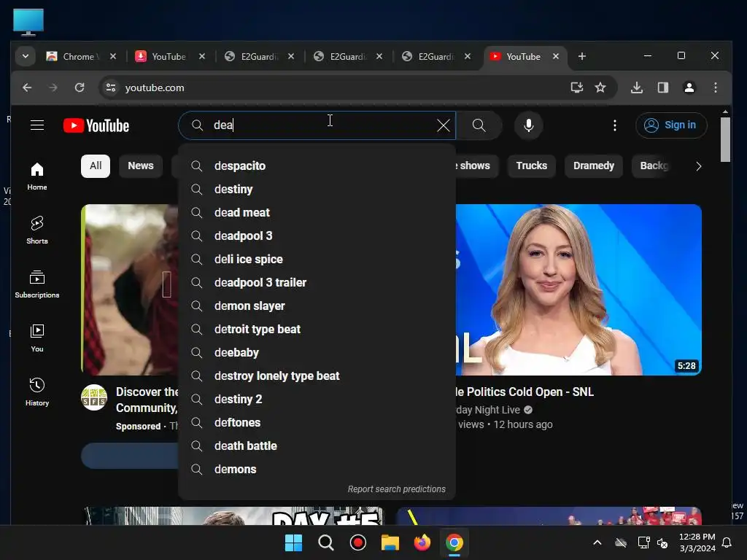Select the All filter chip
Screen dimensions: 747x560
(x=96, y=166)
